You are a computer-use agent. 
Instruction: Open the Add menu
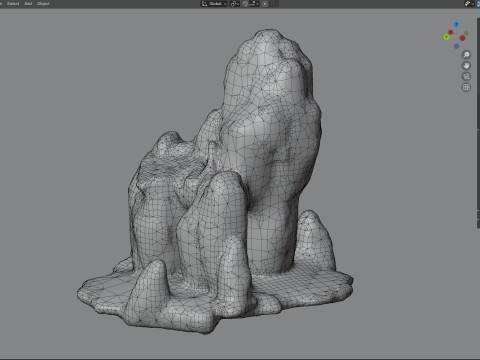point(28,4)
